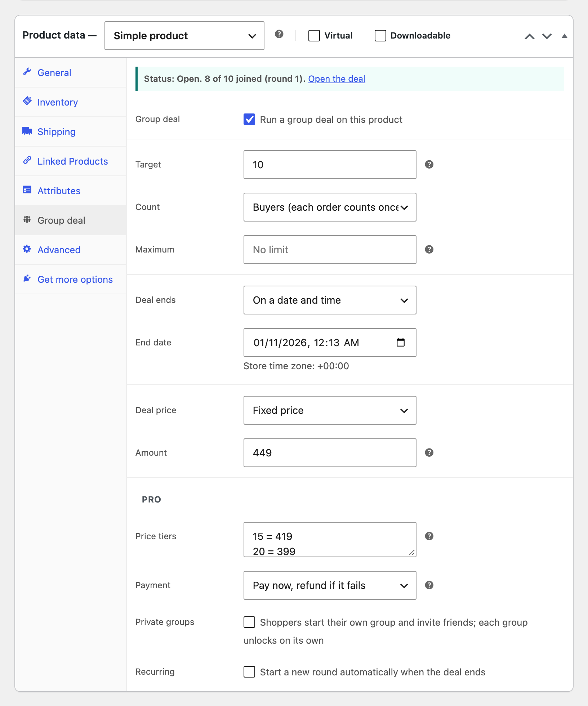This screenshot has height=706, width=588.
Task: Open the Deal price Fixed price dropdown
Action: (330, 410)
